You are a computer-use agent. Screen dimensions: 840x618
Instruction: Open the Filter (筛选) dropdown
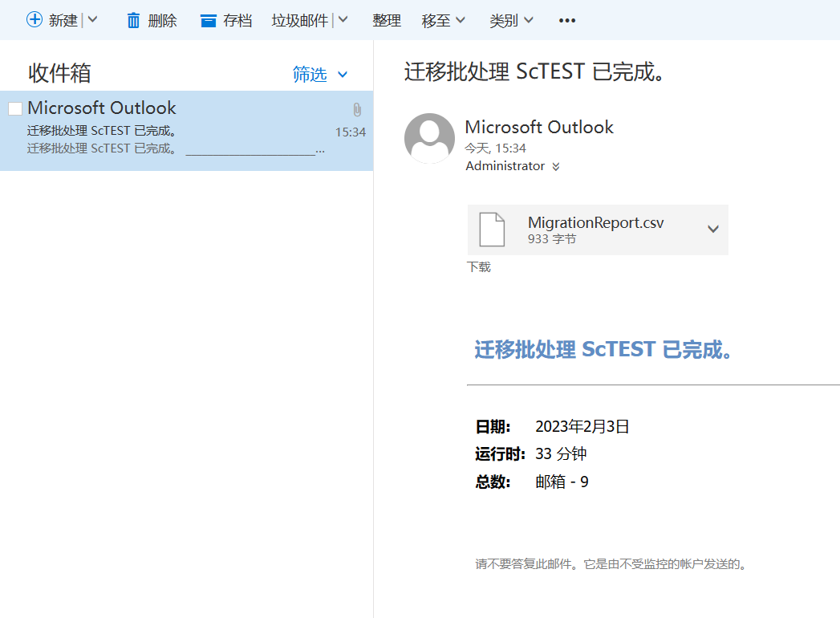pyautogui.click(x=320, y=74)
